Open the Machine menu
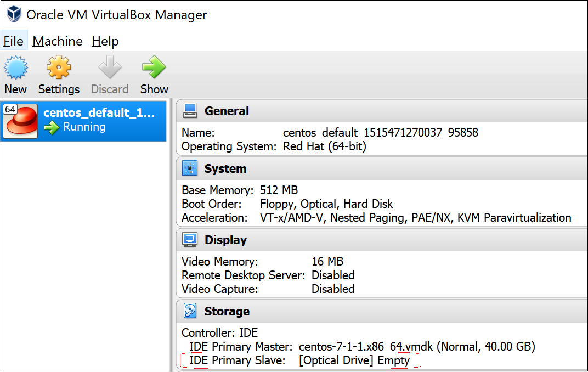Screen dimensions: 588x372 57,41
